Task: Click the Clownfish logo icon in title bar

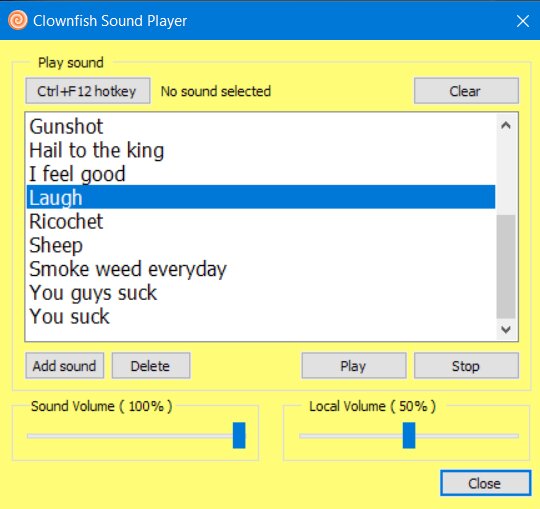Action: pyautogui.click(x=18, y=20)
